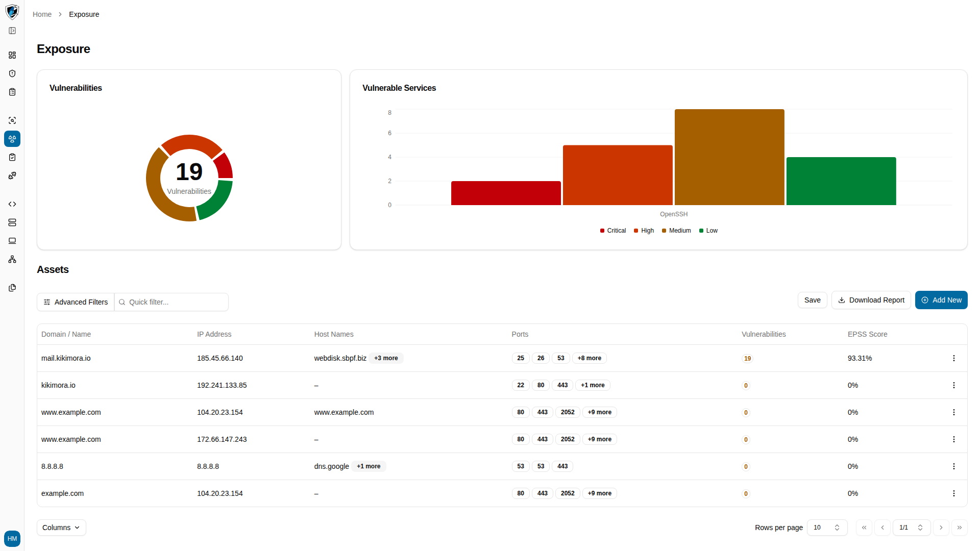Sort by IP Address column header
980x551 pixels.
(214, 334)
